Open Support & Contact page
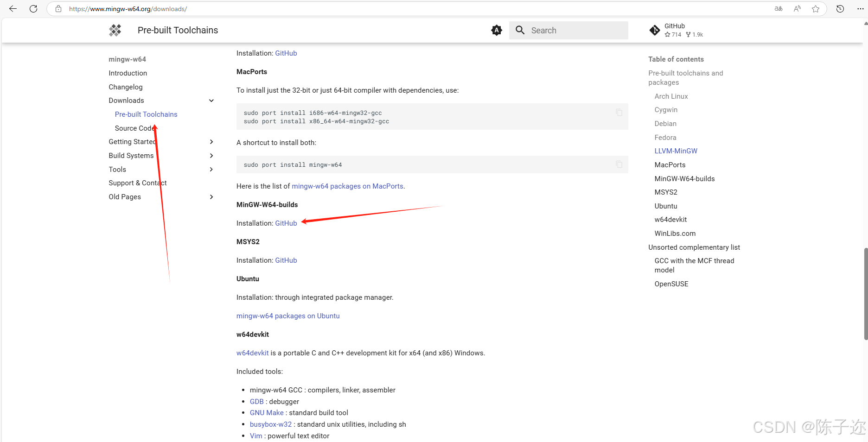868x442 pixels. click(138, 183)
